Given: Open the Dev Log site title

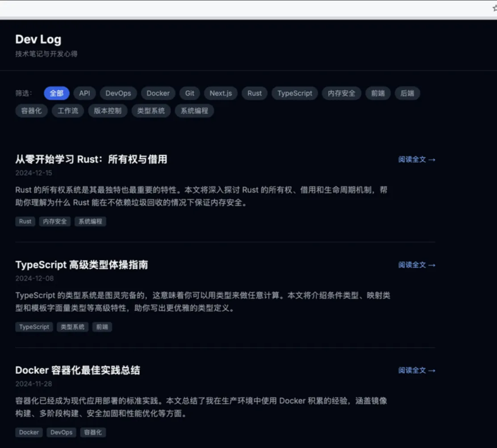Looking at the screenshot, I should click(x=38, y=39).
